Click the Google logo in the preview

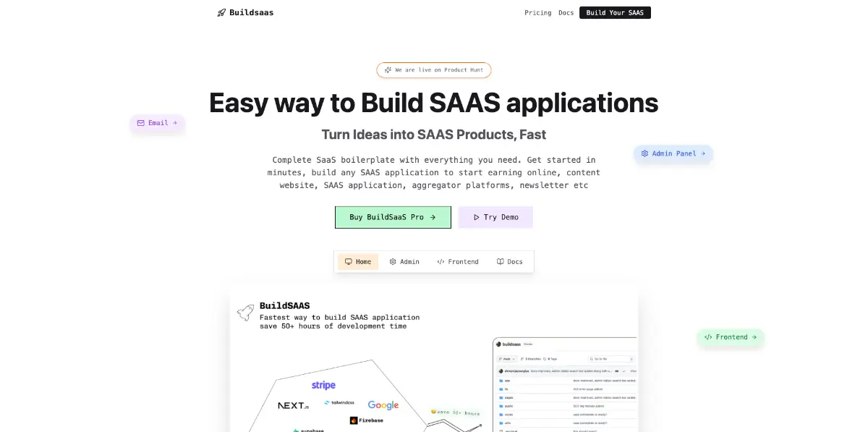(x=383, y=405)
